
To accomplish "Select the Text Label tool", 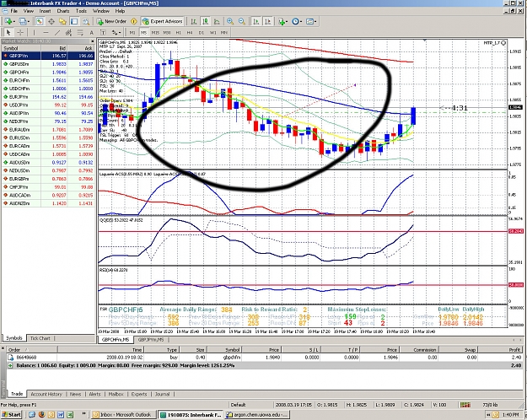I will point(103,32).
